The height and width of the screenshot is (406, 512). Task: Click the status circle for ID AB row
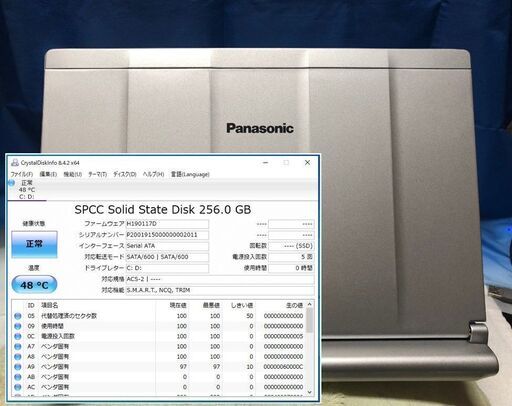pos(18,377)
